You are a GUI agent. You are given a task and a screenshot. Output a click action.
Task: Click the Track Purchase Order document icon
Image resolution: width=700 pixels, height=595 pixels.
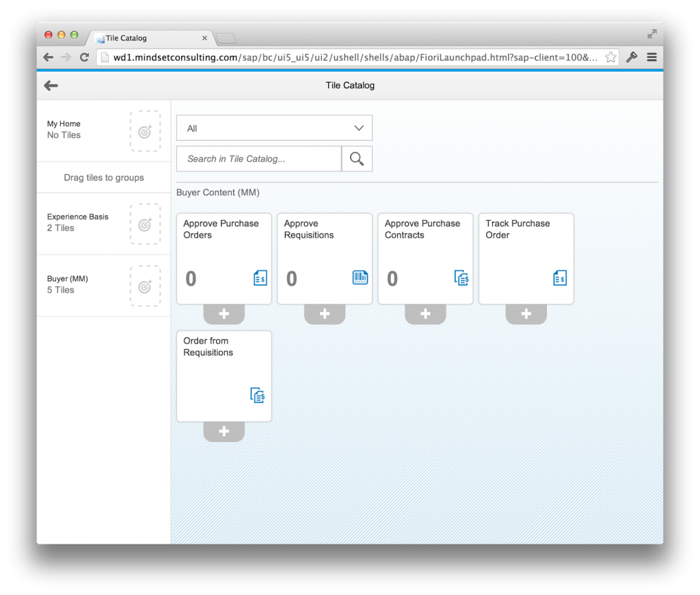560,278
